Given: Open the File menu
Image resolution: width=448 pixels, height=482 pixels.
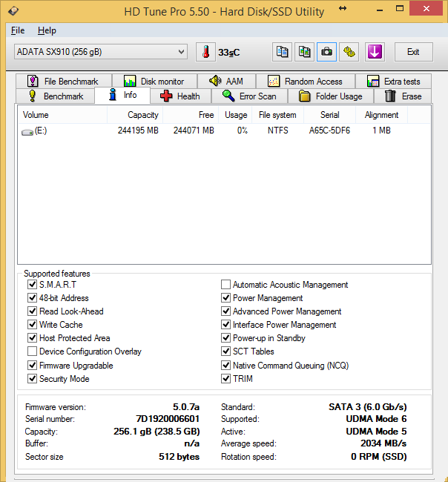Looking at the screenshot, I should click(x=18, y=30).
